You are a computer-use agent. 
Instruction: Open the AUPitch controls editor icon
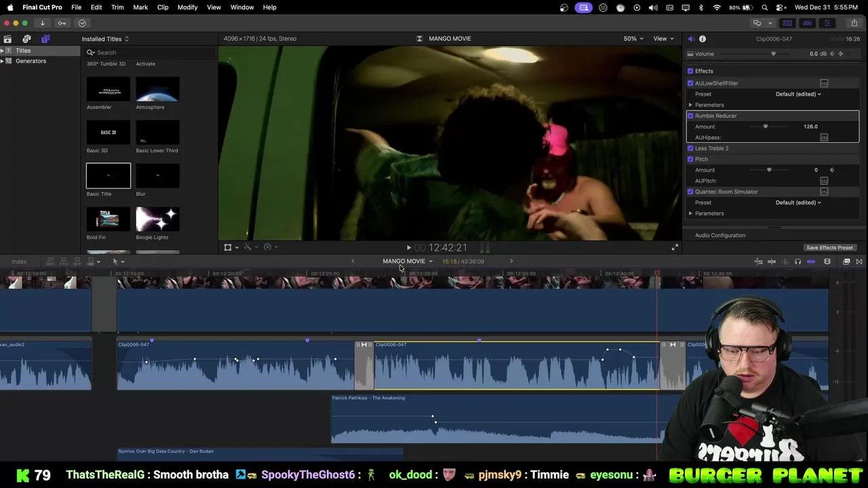tap(824, 181)
